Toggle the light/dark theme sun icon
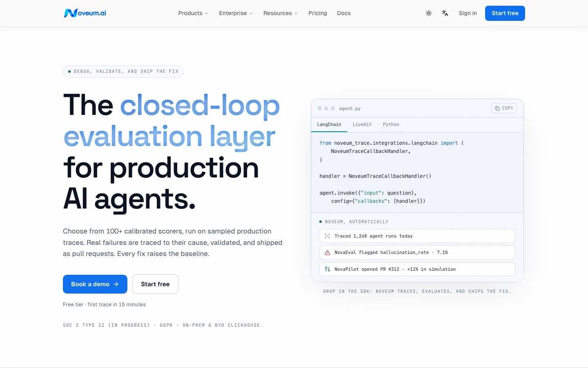Screen dimensions: 588x368 tap(429, 13)
